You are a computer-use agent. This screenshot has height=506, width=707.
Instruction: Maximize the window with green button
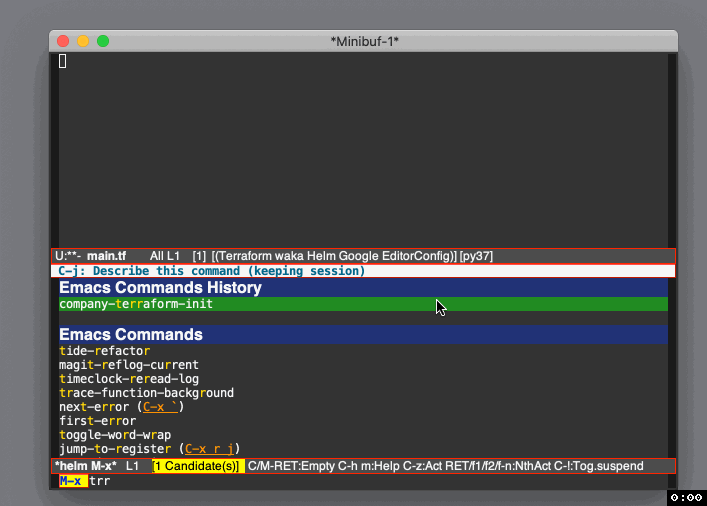[x=103, y=41]
